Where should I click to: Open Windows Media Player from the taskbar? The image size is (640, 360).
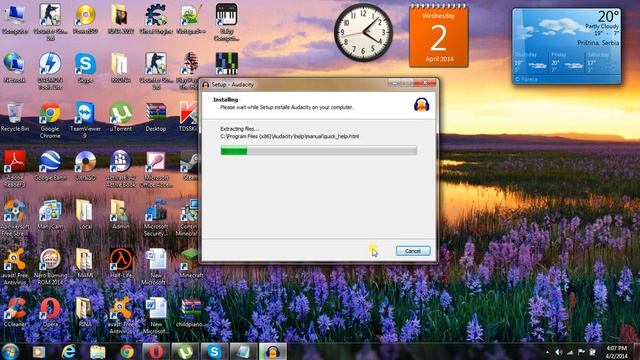39,351
